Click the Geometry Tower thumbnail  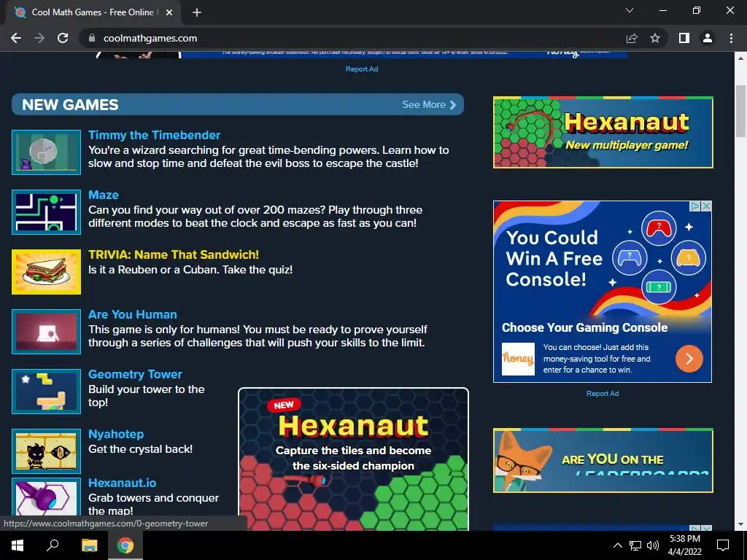tap(46, 392)
